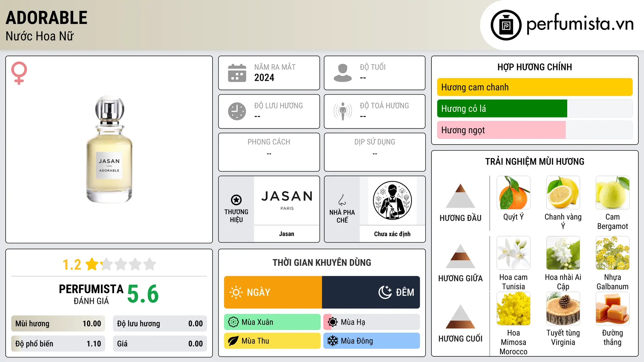Click the Thời gian khuyên dùng heading
The image size is (644, 362).
tap(322, 263)
